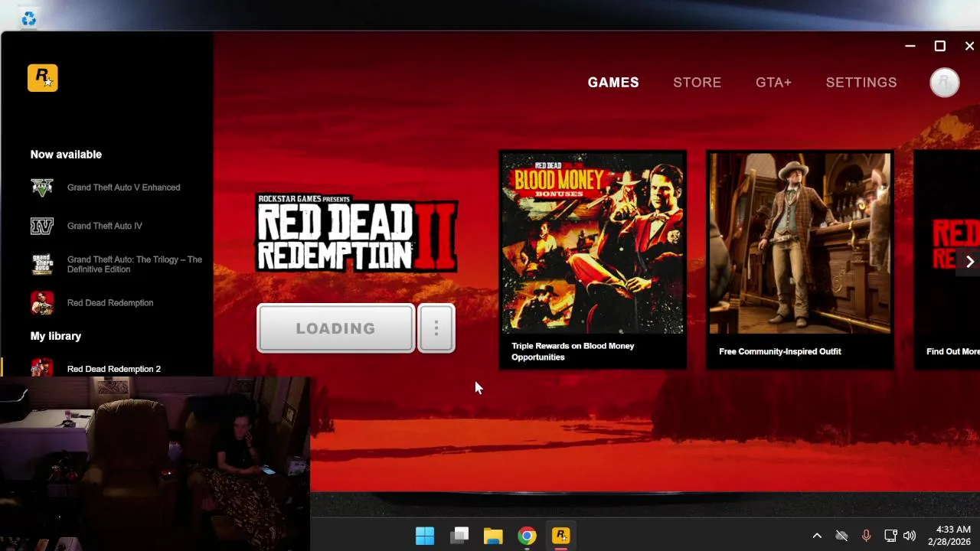Click the muted location tray icon

click(841, 536)
